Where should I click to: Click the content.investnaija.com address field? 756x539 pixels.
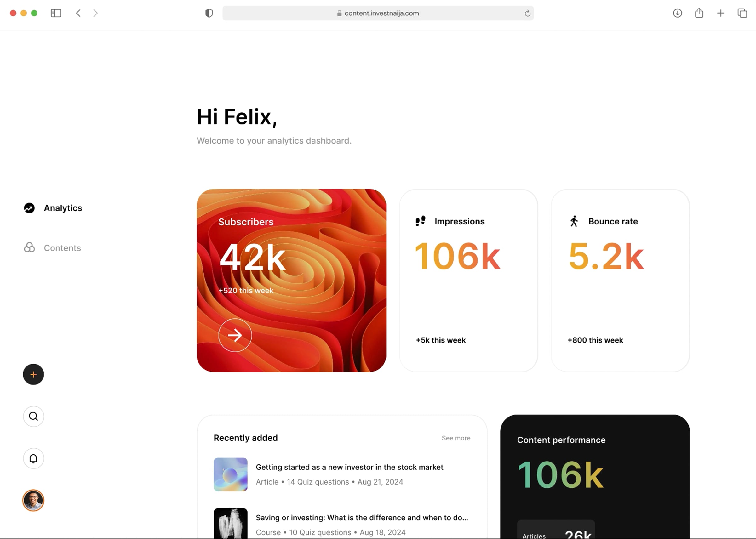pos(378,13)
